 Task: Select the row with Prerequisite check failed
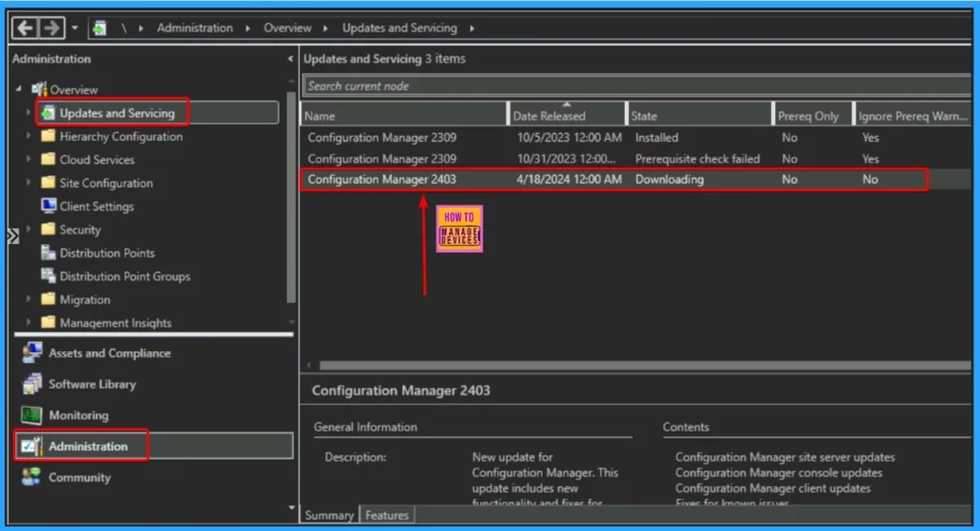pyautogui.click(x=636, y=159)
